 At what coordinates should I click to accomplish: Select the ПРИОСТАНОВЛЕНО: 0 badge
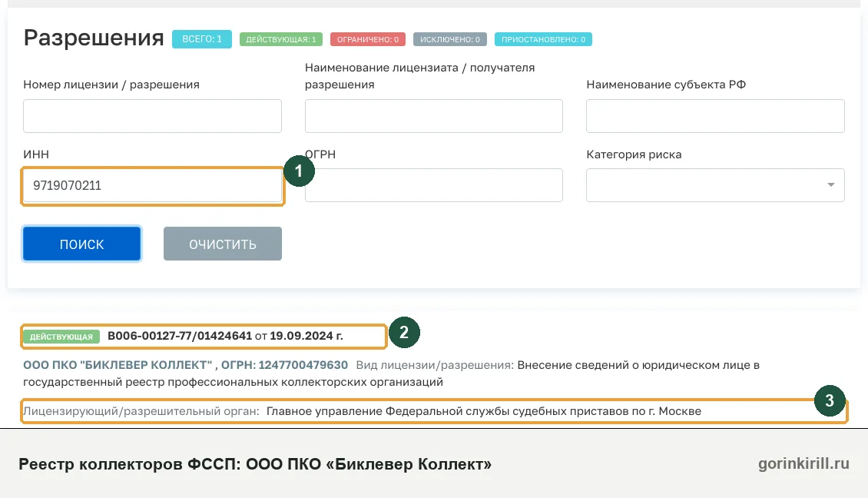[543, 39]
